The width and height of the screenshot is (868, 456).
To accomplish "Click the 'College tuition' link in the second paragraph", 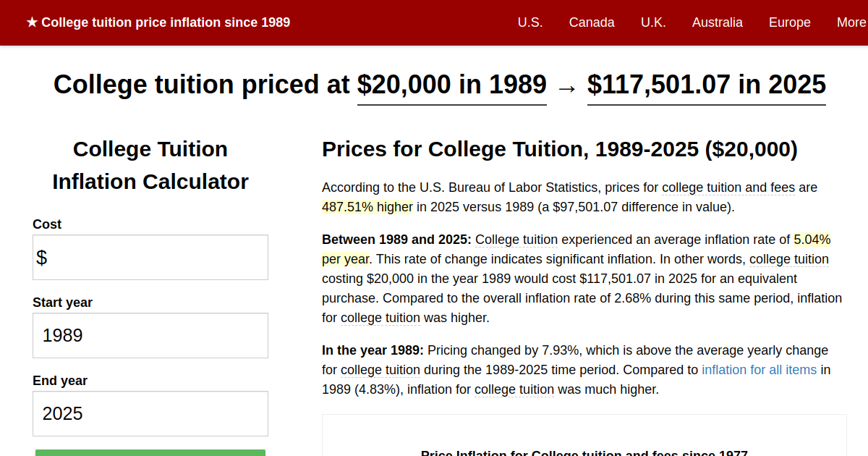I will pos(516,239).
